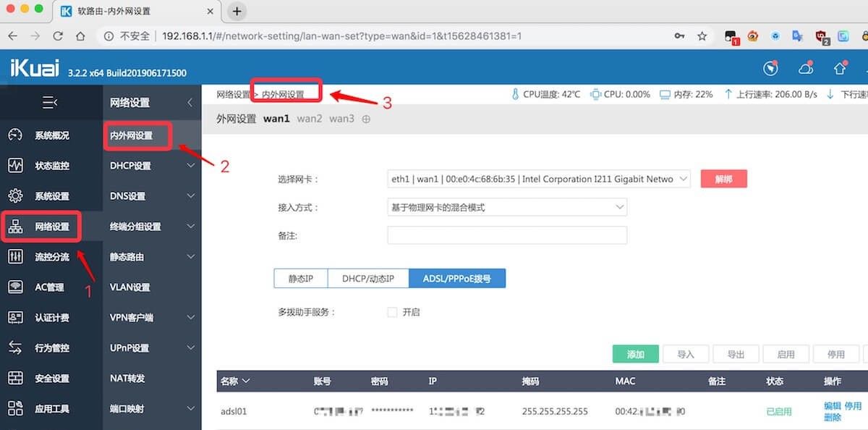Click the CPU temperature thermometer icon
Image resolution: width=868 pixels, height=430 pixels.
point(516,94)
